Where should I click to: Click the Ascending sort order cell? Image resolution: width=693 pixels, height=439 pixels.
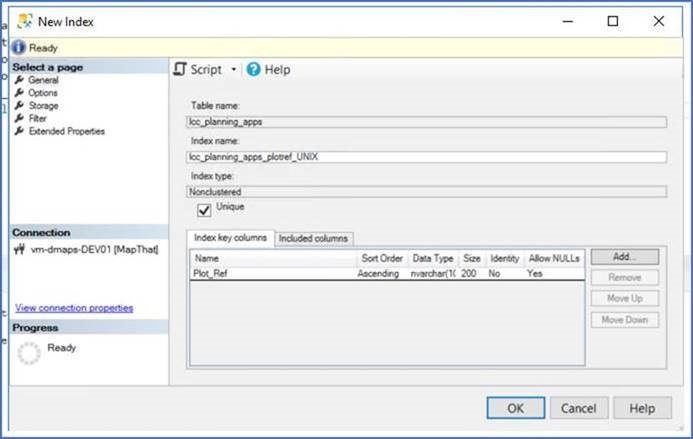tap(378, 274)
